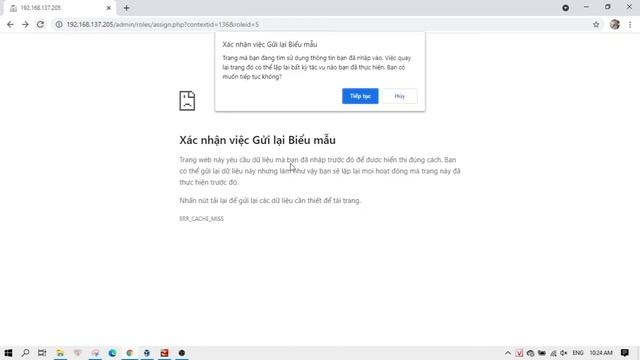Open the notification center icon
The height and width of the screenshot is (360, 640).
click(x=625, y=353)
